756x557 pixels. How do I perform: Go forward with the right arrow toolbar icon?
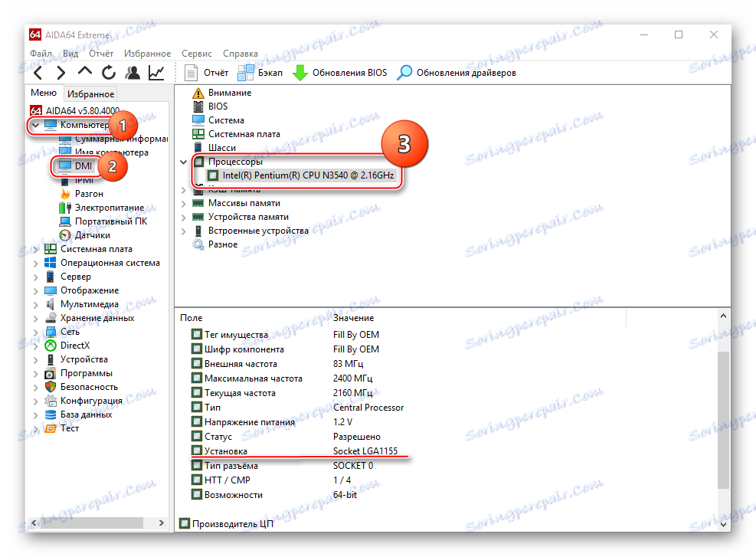pos(61,73)
